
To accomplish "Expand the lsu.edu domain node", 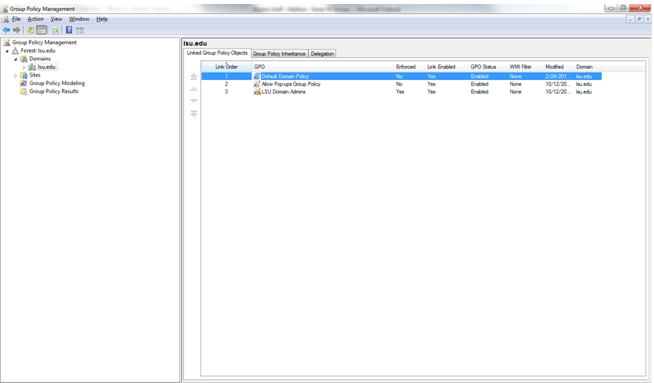I will pyautogui.click(x=24, y=67).
